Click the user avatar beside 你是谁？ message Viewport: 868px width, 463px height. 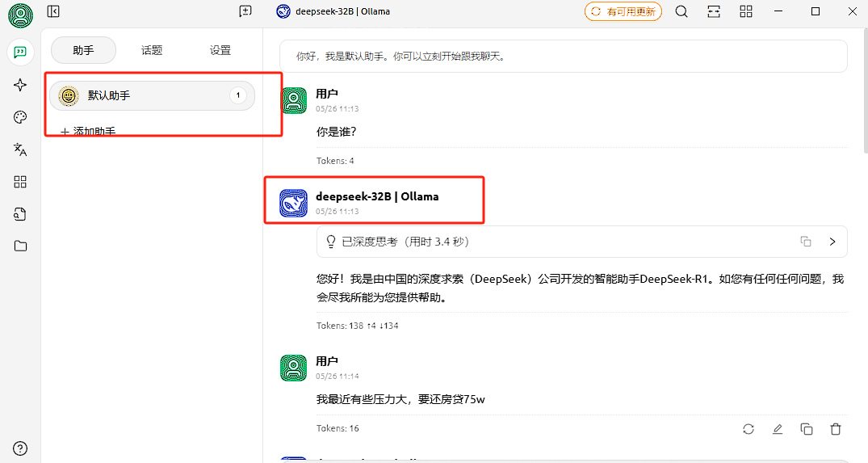(x=293, y=100)
